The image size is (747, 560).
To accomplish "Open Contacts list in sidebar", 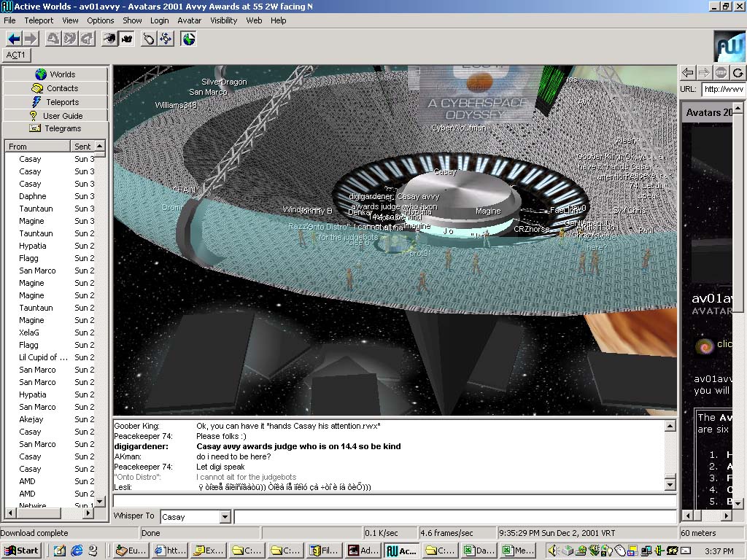I will coord(55,88).
